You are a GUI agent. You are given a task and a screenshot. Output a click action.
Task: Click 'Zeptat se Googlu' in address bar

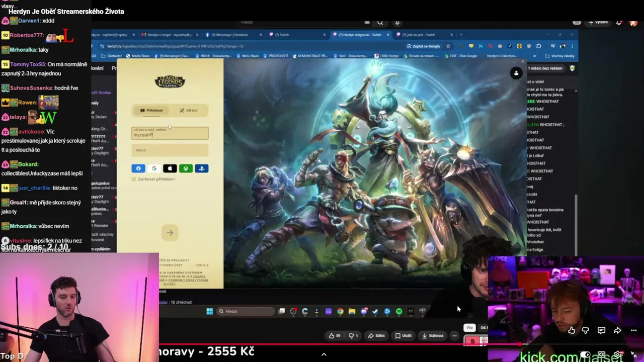tap(424, 46)
